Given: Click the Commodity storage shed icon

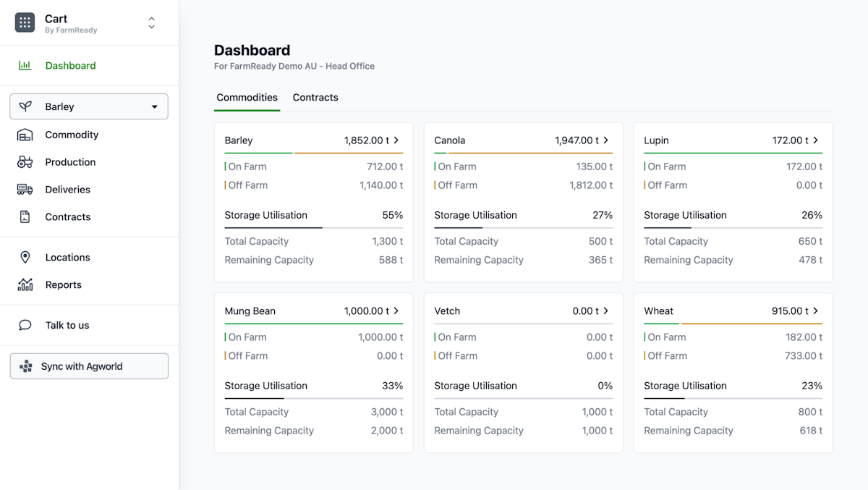Looking at the screenshot, I should pos(25,135).
